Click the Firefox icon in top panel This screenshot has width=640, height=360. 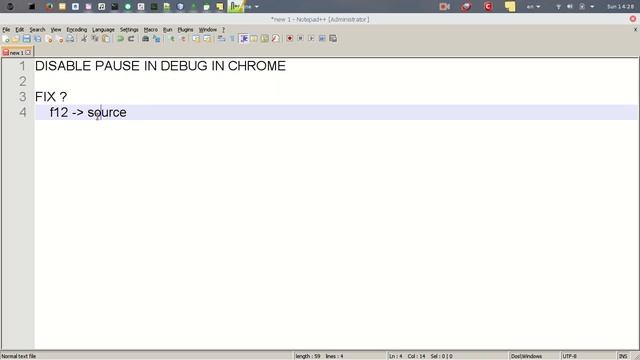point(49,7)
